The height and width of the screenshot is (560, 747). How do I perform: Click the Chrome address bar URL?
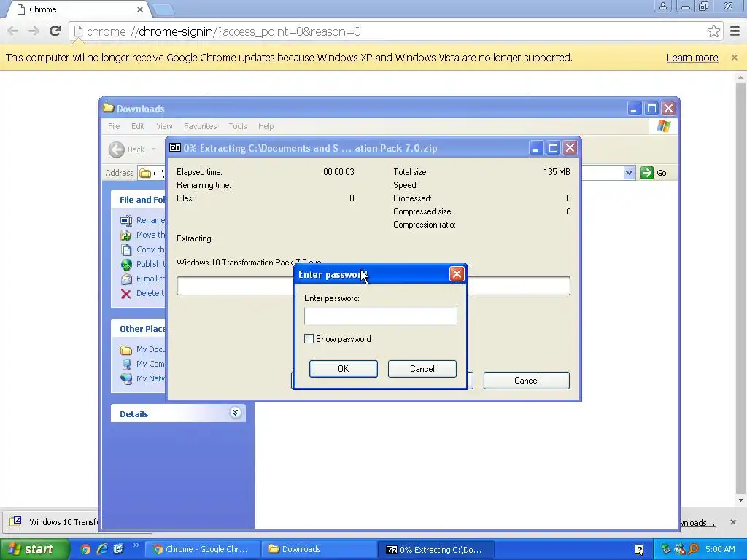tap(224, 31)
